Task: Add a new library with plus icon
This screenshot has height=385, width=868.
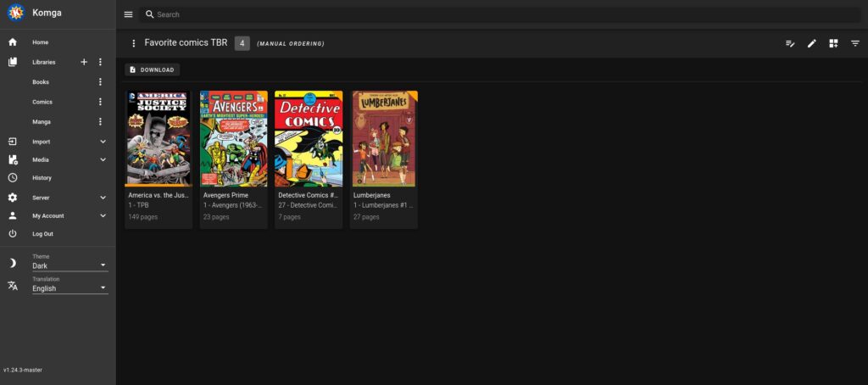Action: tap(84, 62)
